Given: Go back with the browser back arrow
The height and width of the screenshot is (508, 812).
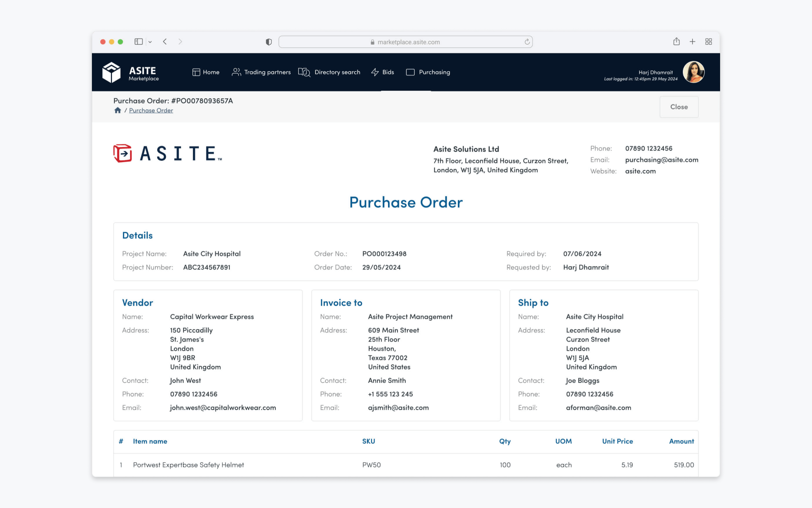Looking at the screenshot, I should pos(165,42).
